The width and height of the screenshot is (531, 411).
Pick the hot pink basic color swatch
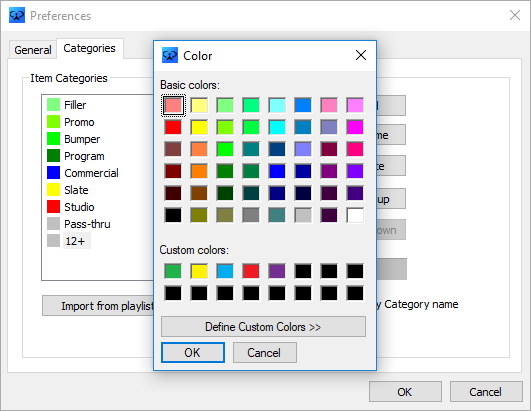355,149
